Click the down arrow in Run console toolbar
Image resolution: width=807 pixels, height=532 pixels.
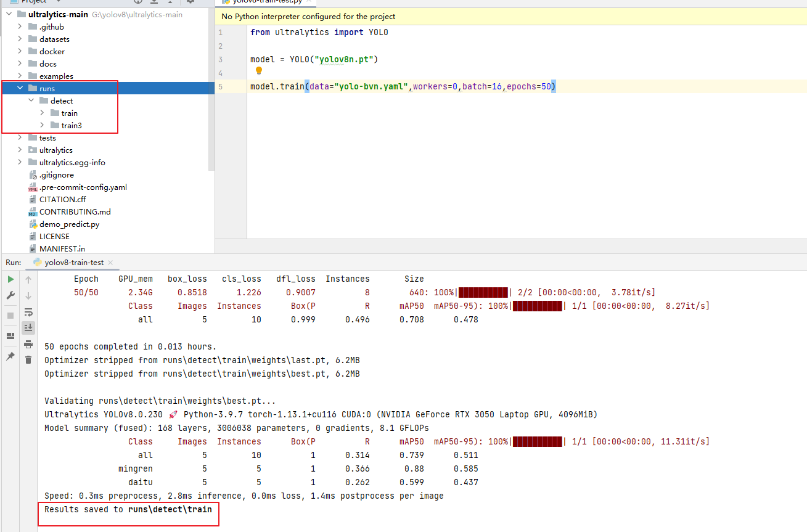click(28, 296)
